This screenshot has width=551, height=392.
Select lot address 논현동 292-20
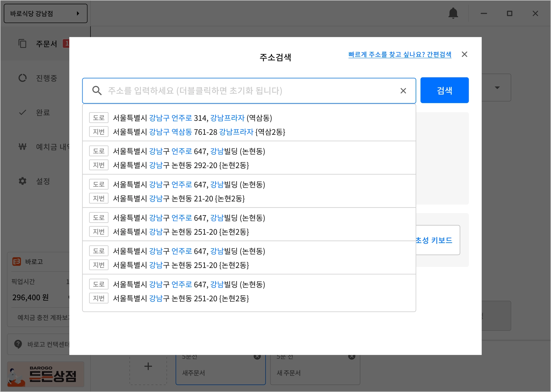click(x=181, y=165)
